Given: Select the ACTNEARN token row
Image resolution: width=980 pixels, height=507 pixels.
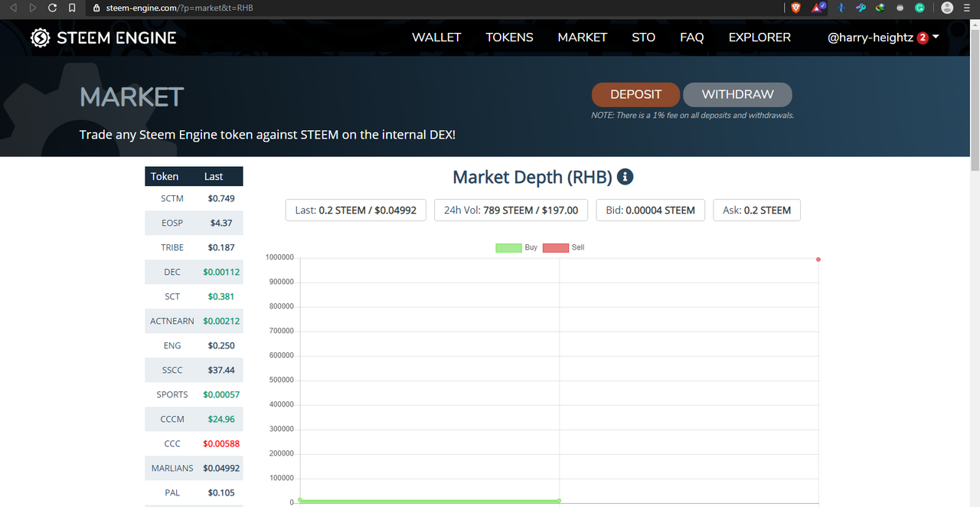Looking at the screenshot, I should (x=194, y=321).
